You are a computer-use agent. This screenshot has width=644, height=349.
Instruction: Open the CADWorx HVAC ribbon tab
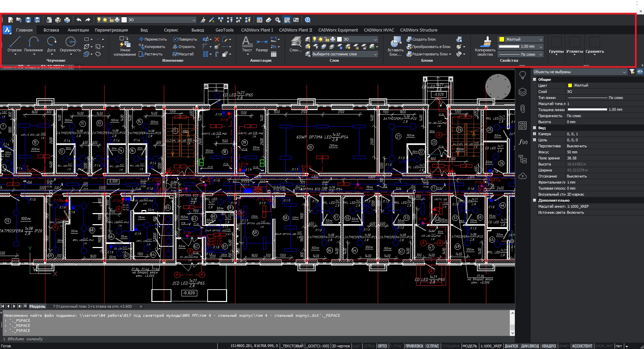[379, 30]
